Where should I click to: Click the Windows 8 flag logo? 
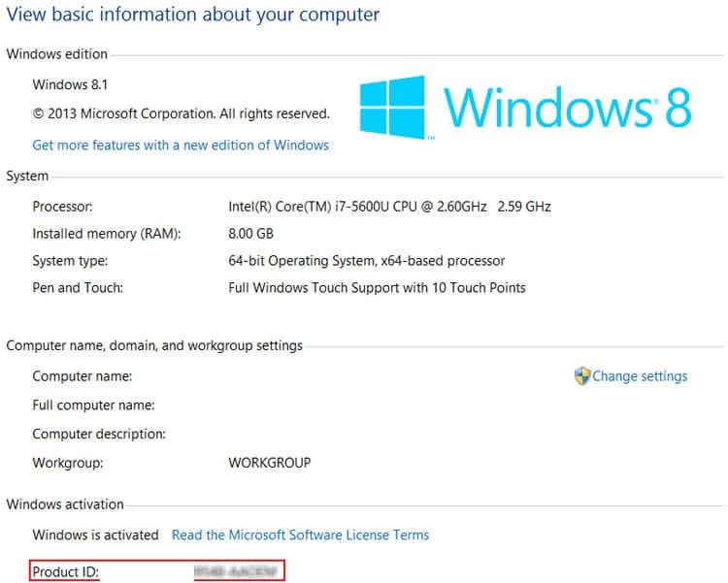(392, 108)
